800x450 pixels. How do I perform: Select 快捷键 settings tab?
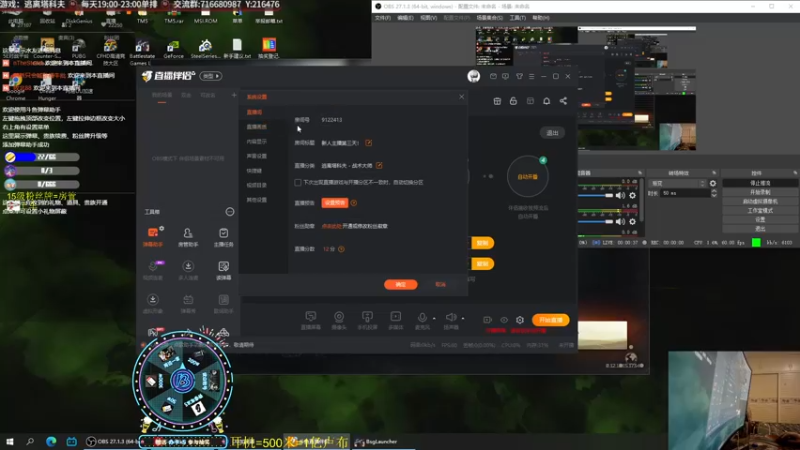pyautogui.click(x=254, y=171)
